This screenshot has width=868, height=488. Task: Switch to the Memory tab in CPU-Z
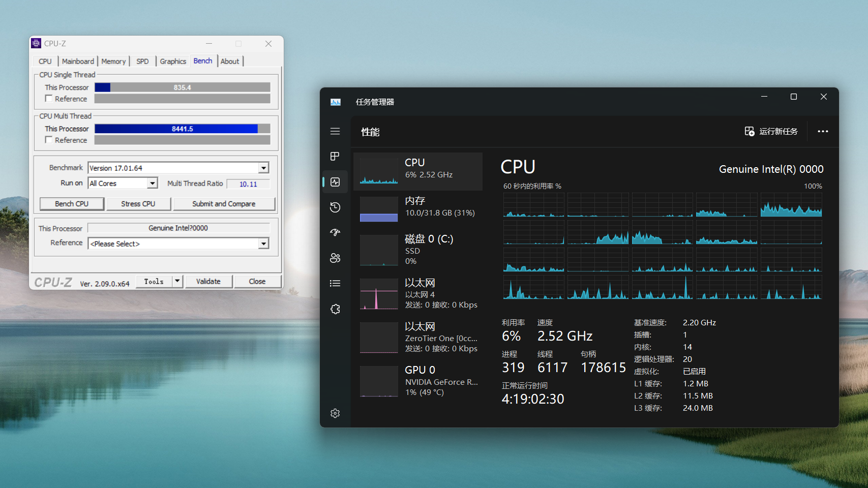[x=113, y=62]
